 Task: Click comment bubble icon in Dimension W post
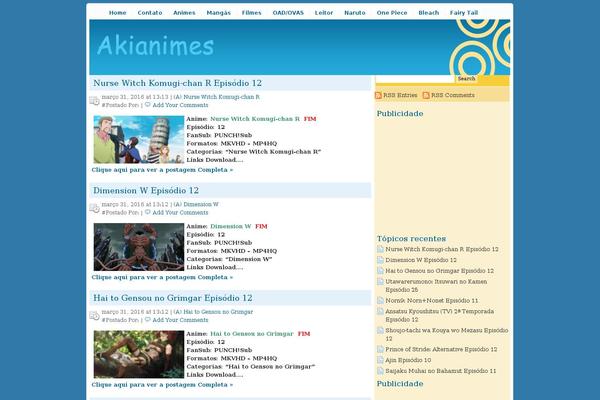click(x=148, y=212)
